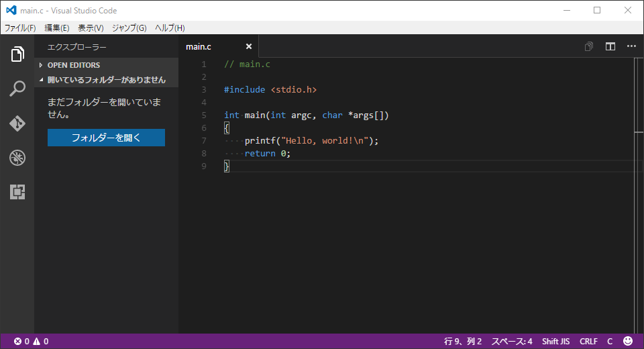Click the errors count icon in status bar
The image size is (644, 349).
coord(21,341)
